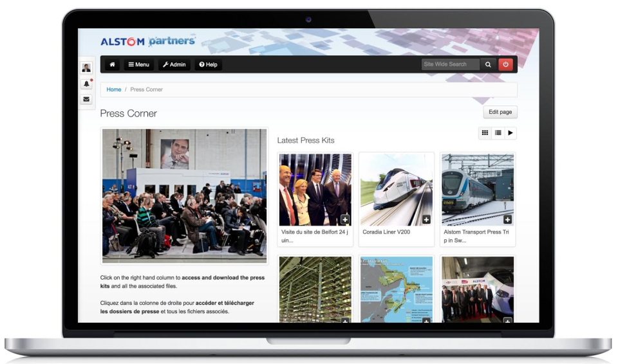
Task: View notifications bell icon
Action: click(86, 84)
